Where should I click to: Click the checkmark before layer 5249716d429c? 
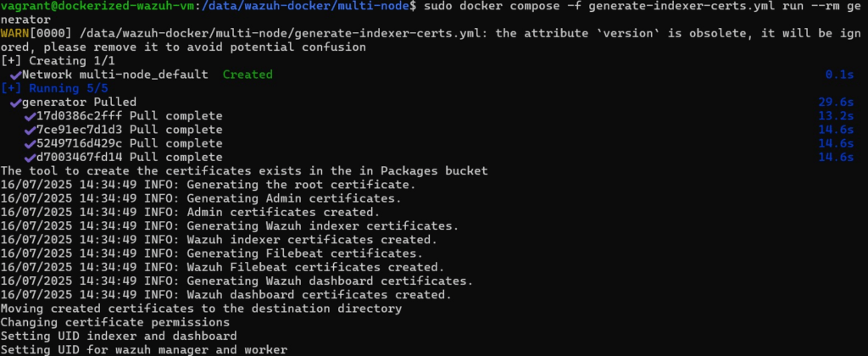coord(30,143)
